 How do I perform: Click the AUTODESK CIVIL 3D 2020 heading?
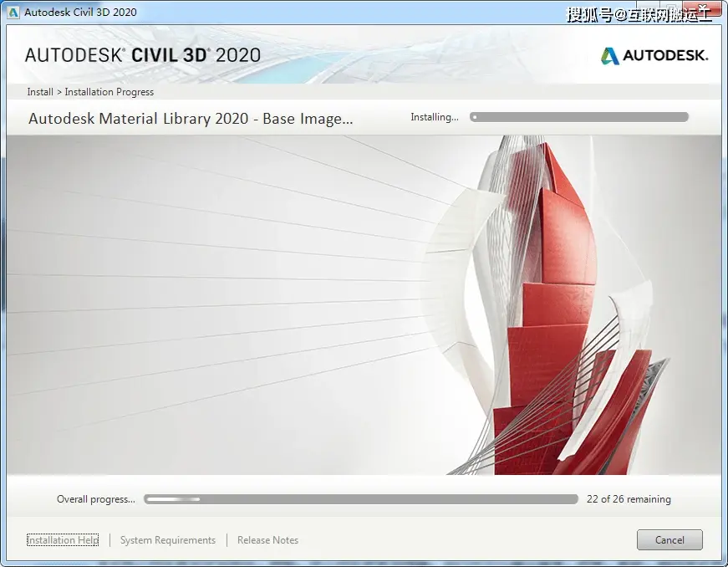[143, 55]
